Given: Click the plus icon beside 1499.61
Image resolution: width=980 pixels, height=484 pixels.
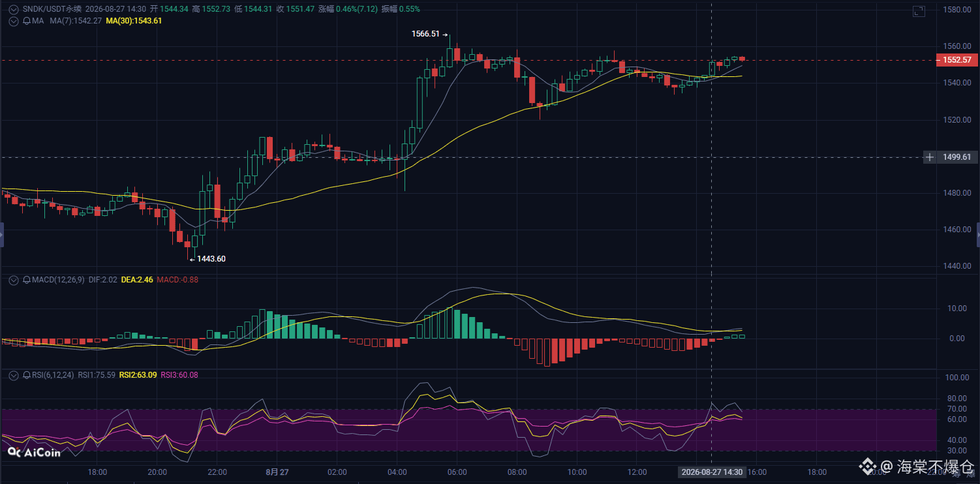Looking at the screenshot, I should tap(929, 157).
